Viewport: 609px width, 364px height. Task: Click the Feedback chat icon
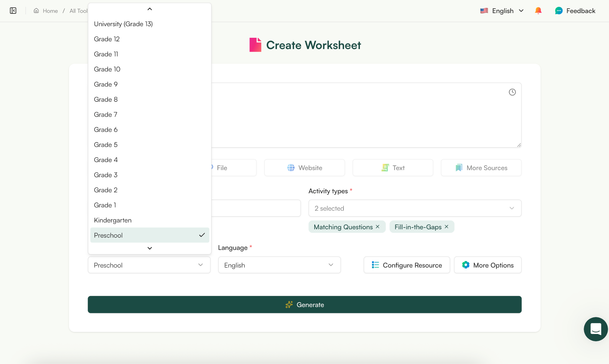559,11
